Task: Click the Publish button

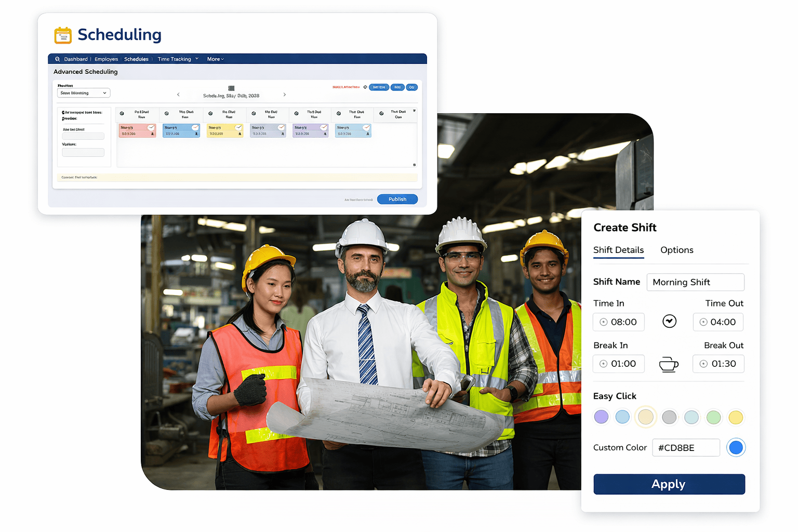Action: [397, 199]
